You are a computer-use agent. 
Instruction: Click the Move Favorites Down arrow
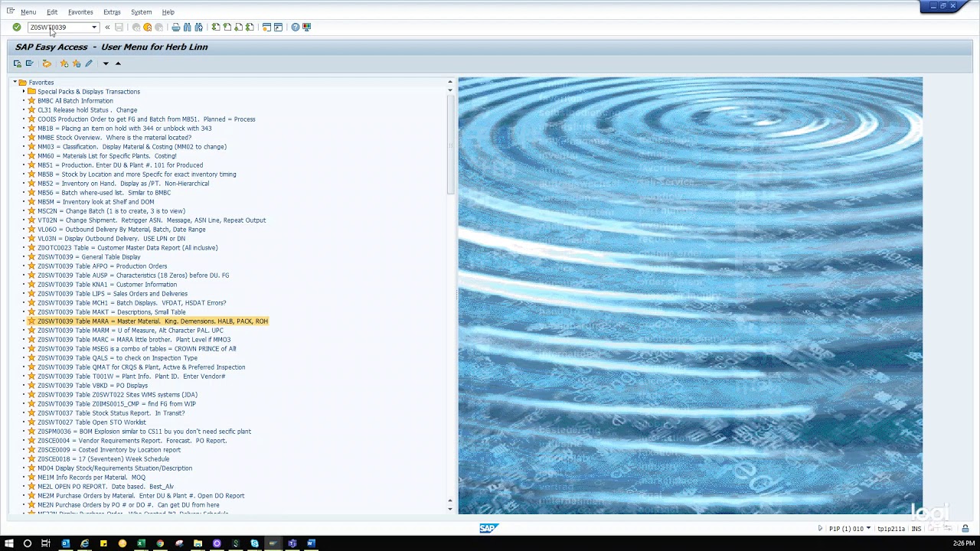point(106,64)
